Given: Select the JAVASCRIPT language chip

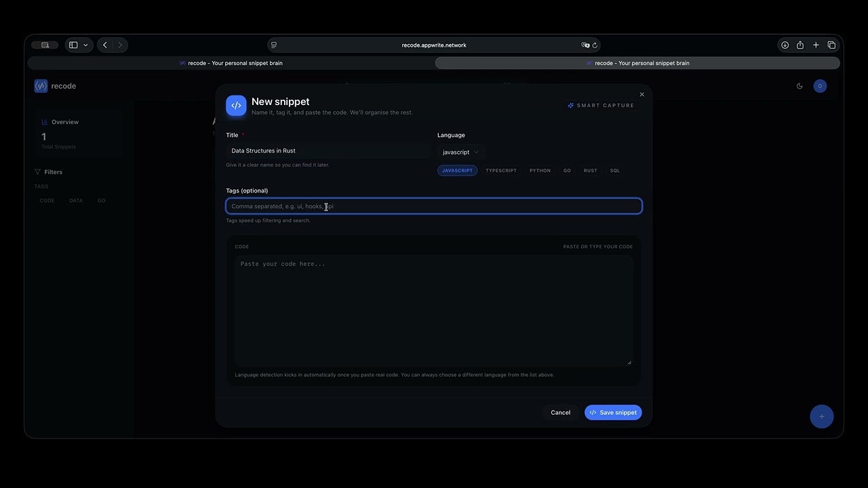Looking at the screenshot, I should pyautogui.click(x=457, y=171).
